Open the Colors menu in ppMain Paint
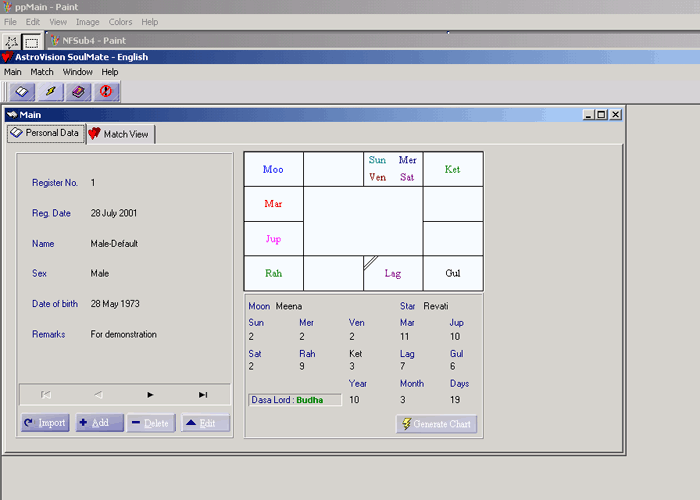Screen dimensions: 700x500 point(121,22)
